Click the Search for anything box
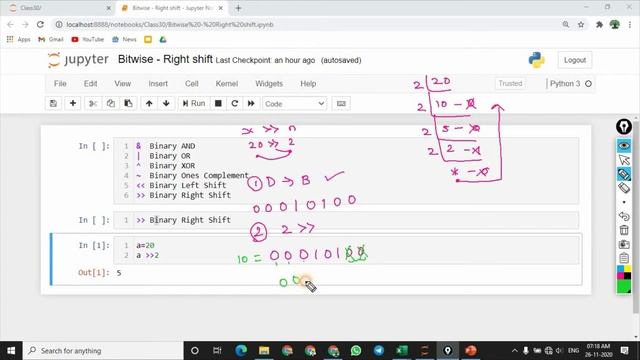Image resolution: width=640 pixels, height=360 pixels. pyautogui.click(x=103, y=351)
